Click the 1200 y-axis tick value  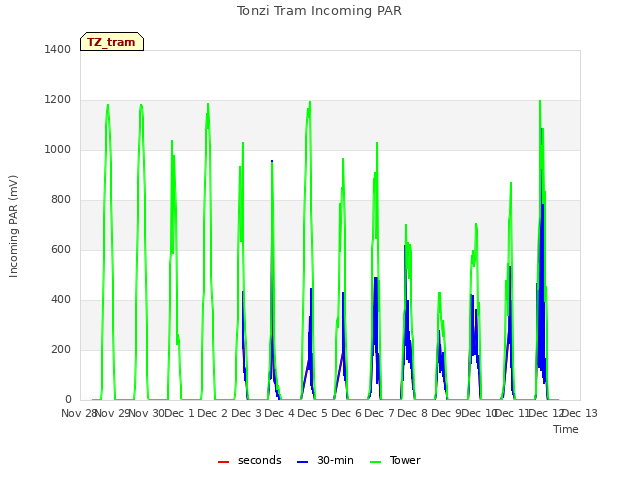point(58,100)
